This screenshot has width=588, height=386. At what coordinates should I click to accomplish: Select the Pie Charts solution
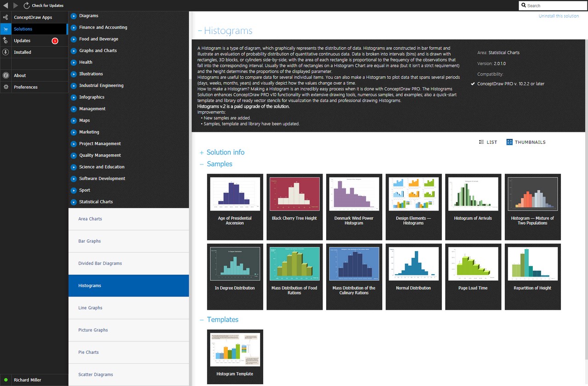(x=129, y=352)
